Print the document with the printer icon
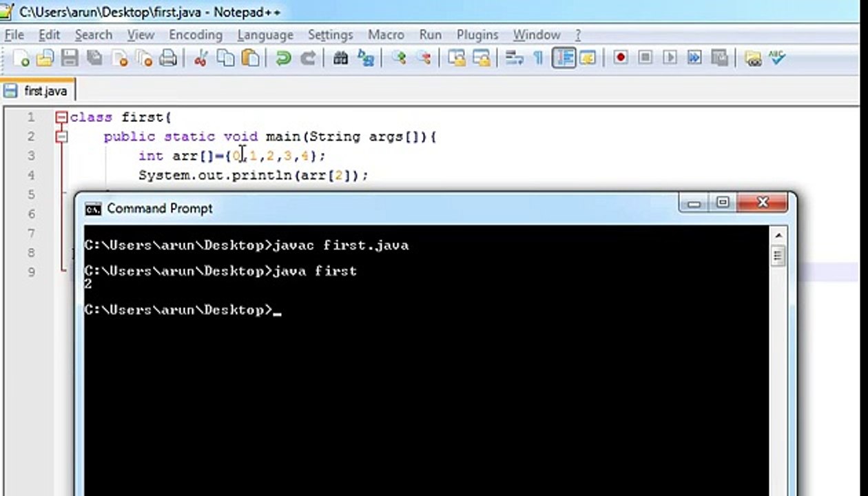This screenshot has height=496, width=868. click(x=168, y=59)
